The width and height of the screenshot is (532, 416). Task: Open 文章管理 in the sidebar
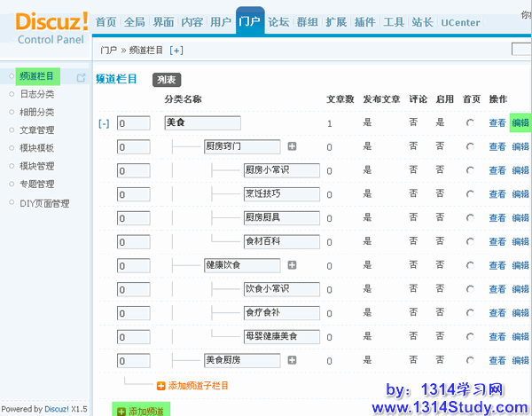(37, 130)
